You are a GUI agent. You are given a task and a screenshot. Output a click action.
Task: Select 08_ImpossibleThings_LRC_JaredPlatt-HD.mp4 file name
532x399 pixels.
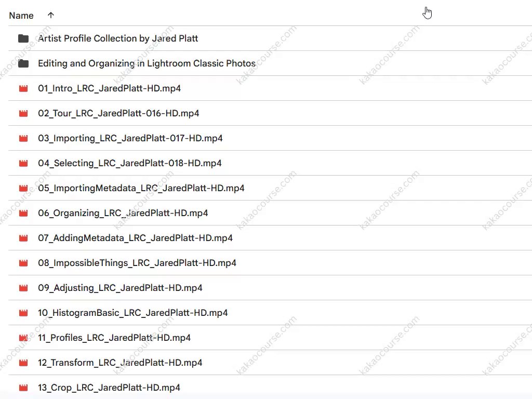pyautogui.click(x=137, y=263)
